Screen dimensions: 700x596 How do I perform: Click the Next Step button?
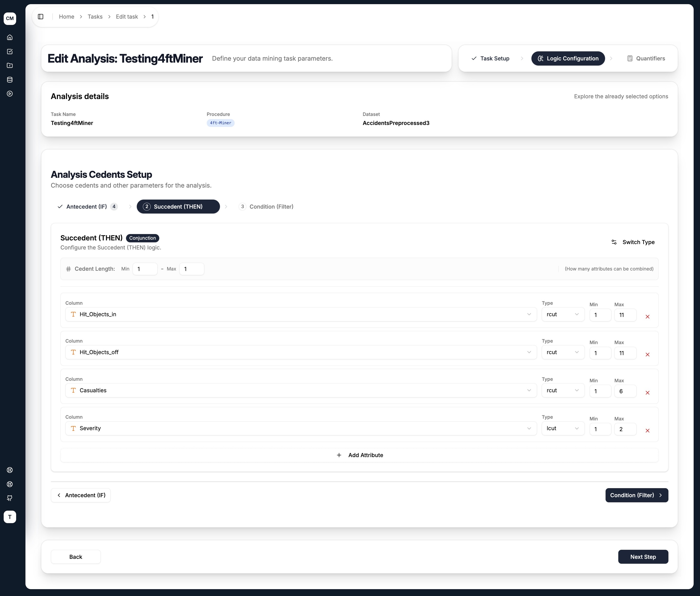point(643,557)
